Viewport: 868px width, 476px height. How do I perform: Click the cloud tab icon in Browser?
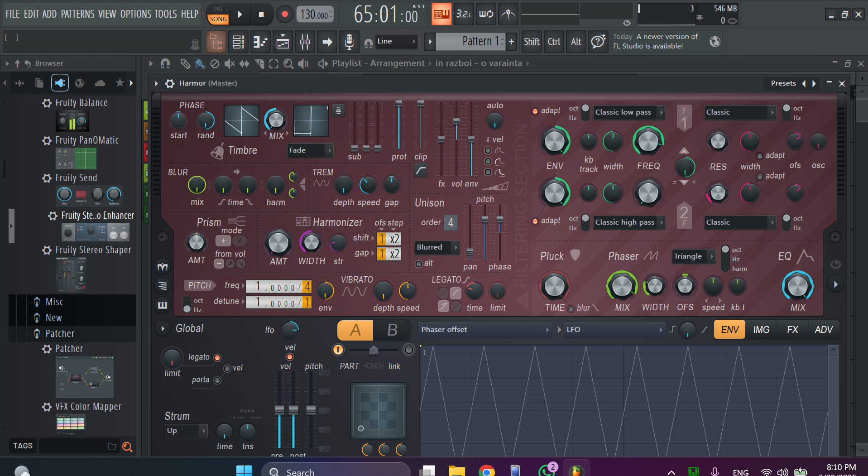pos(100,83)
